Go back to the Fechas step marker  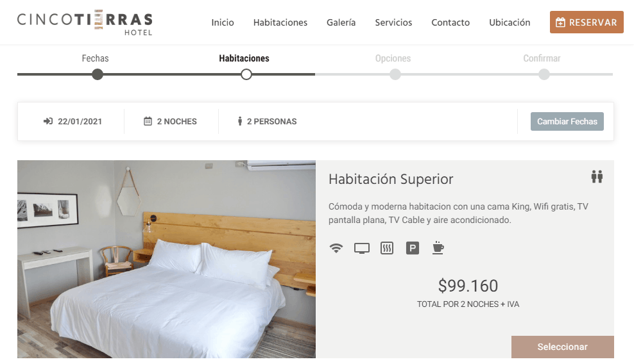pyautogui.click(x=98, y=74)
